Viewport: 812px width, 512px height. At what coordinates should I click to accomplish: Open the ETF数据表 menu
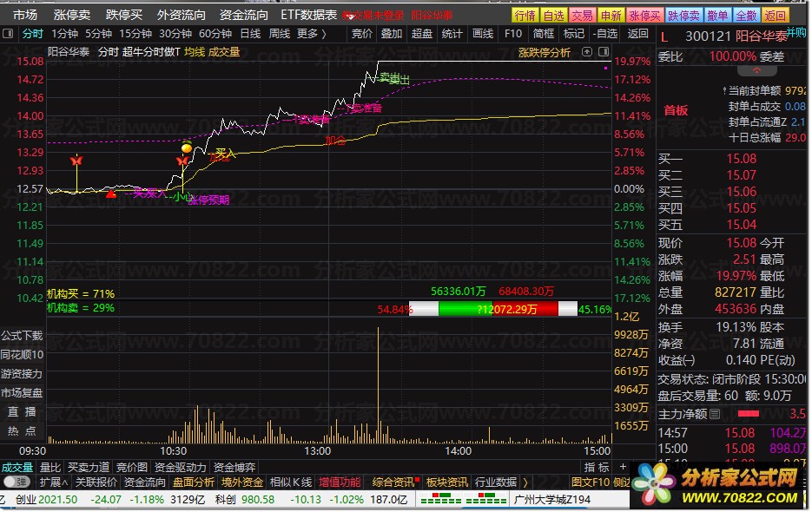(308, 16)
